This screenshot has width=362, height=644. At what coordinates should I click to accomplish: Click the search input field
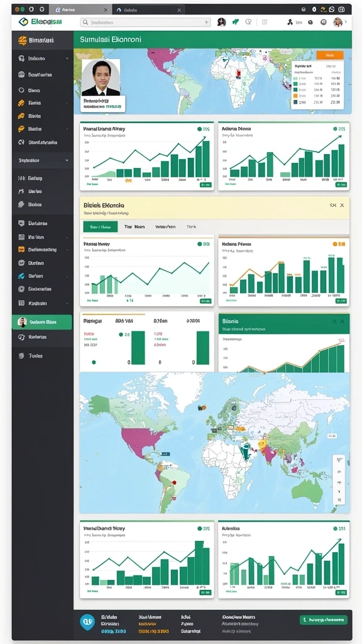click(x=145, y=23)
